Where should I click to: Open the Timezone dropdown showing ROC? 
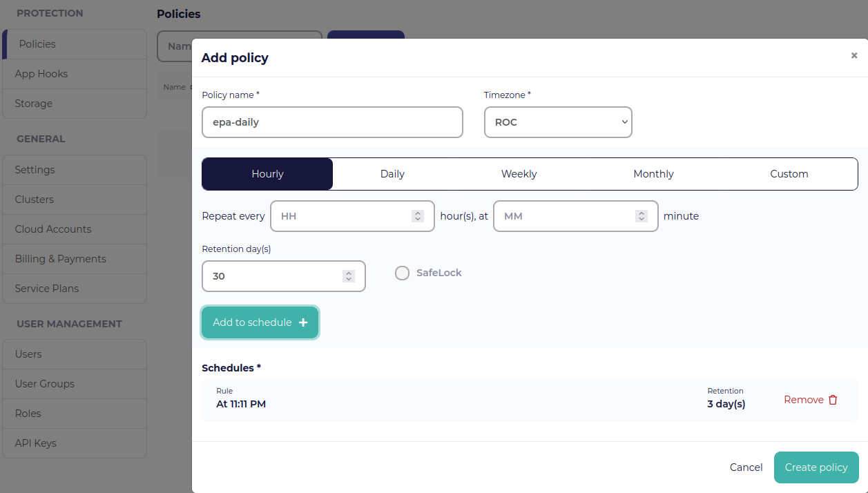click(558, 122)
